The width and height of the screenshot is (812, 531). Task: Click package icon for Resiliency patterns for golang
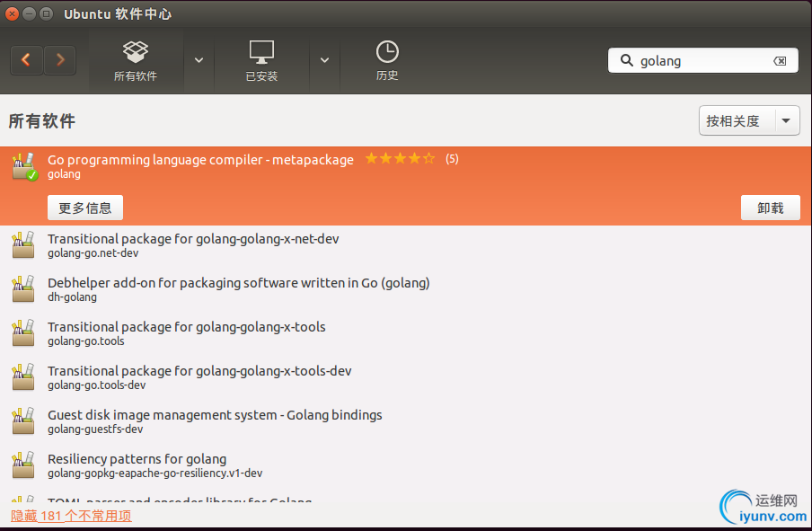pyautogui.click(x=23, y=465)
